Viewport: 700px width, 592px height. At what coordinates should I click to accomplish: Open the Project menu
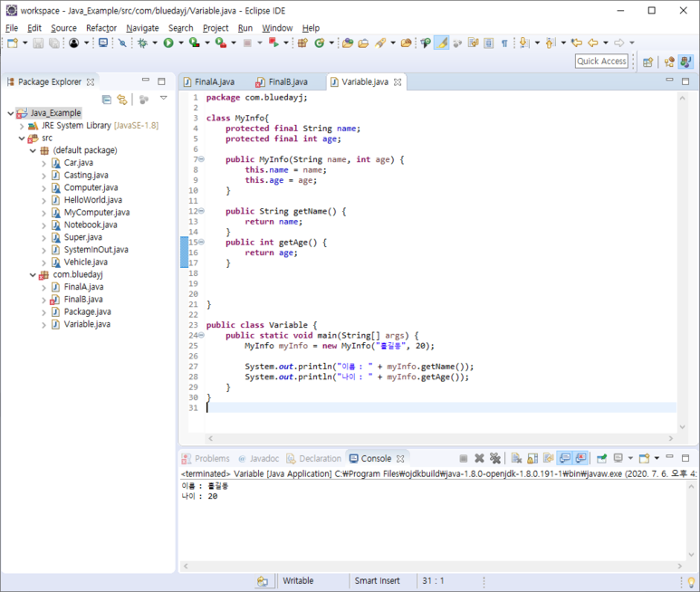tap(216, 28)
